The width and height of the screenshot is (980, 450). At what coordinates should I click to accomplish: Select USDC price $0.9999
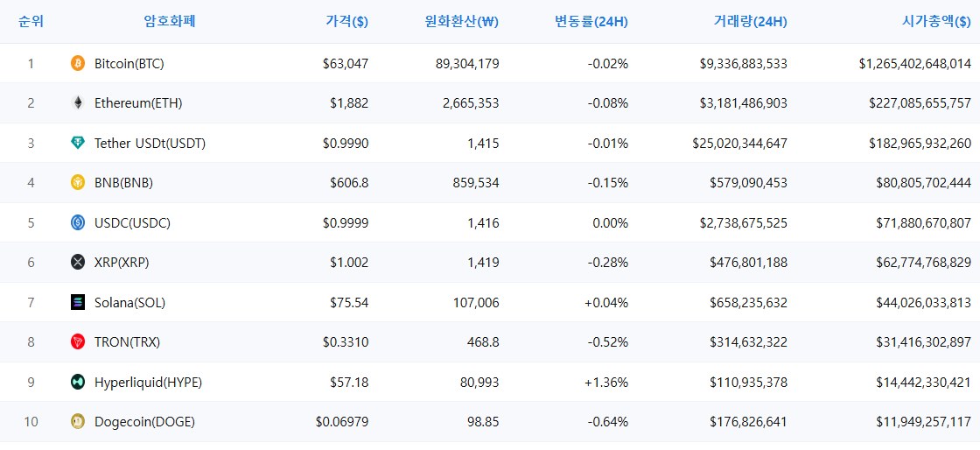coord(346,223)
